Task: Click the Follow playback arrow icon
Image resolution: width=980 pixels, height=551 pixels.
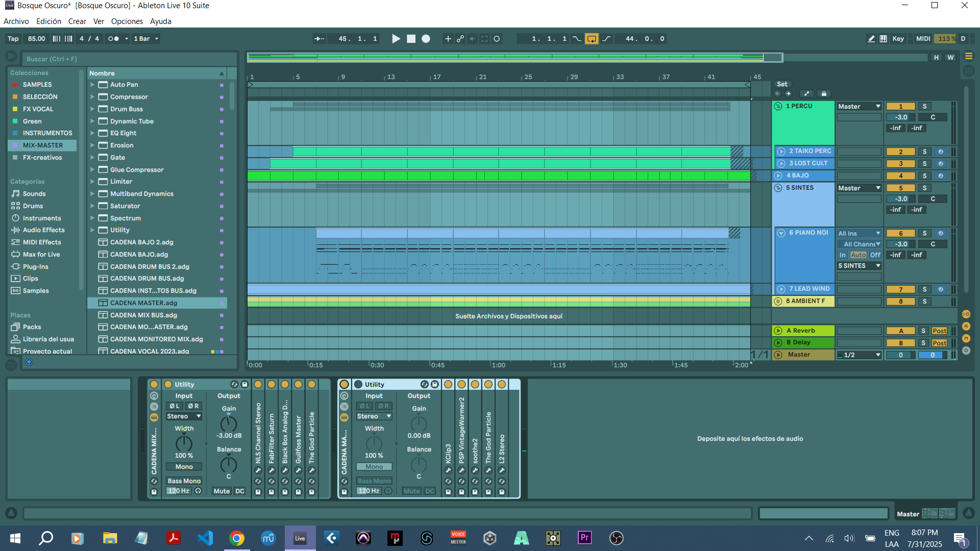Action: coord(319,39)
